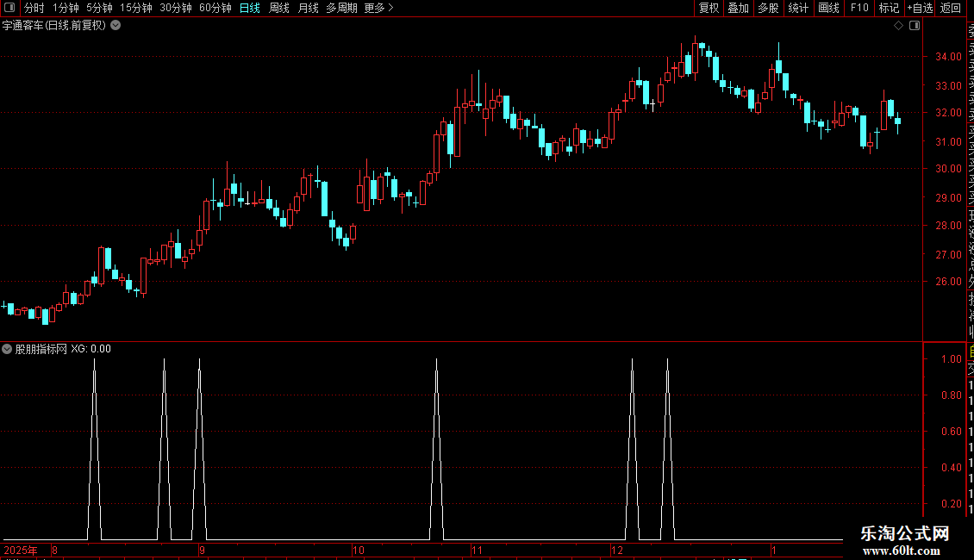Click the 1.00 indicator axis label
The height and width of the screenshot is (560, 974).
[951, 359]
